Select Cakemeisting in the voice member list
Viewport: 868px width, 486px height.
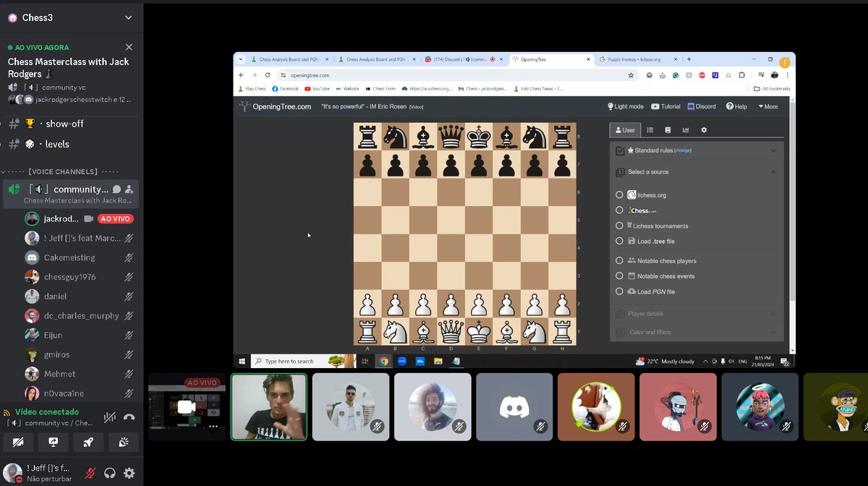coord(80,257)
